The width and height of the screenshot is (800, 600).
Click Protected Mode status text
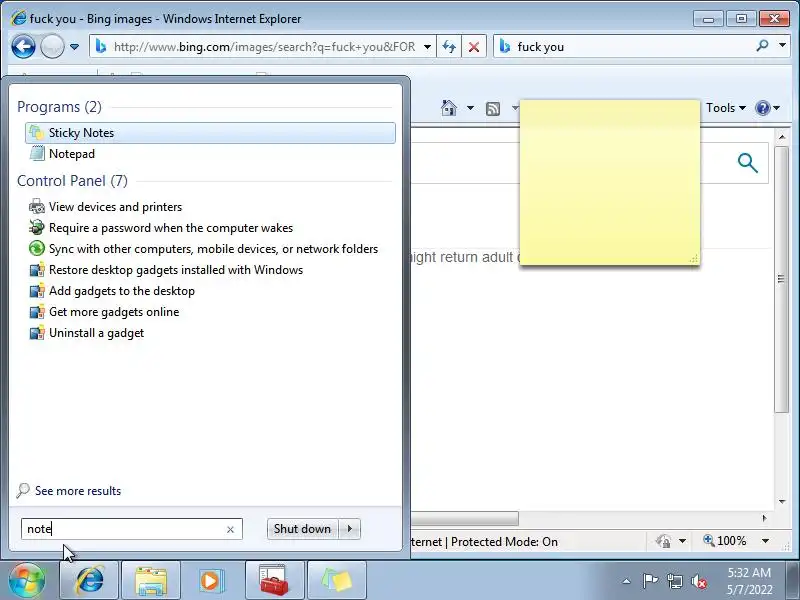pyautogui.click(x=504, y=542)
